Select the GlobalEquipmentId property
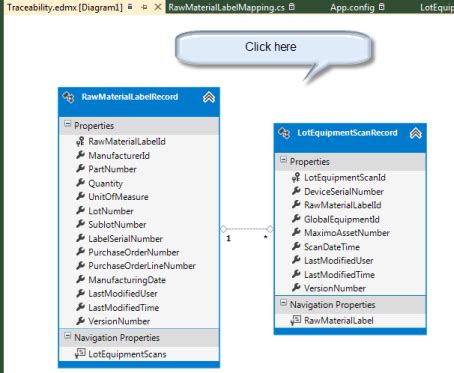The image size is (454, 373). [342, 219]
